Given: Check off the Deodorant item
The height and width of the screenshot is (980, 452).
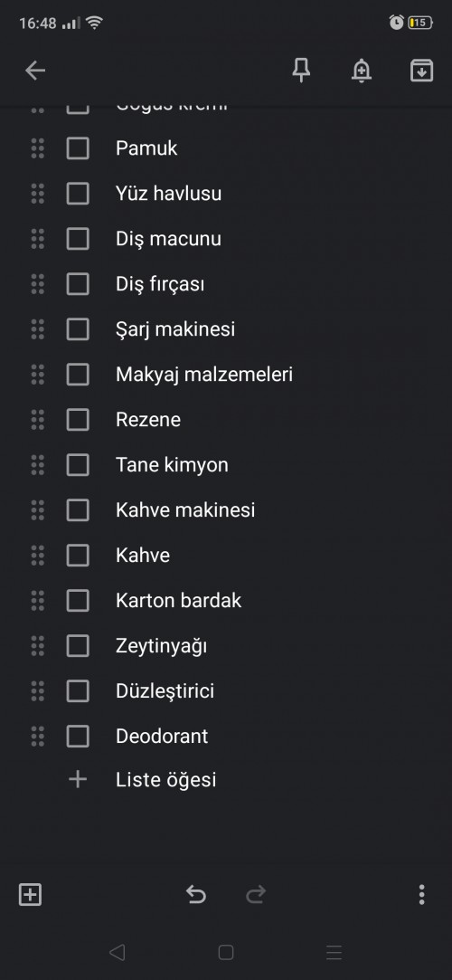Looking at the screenshot, I should click(78, 737).
